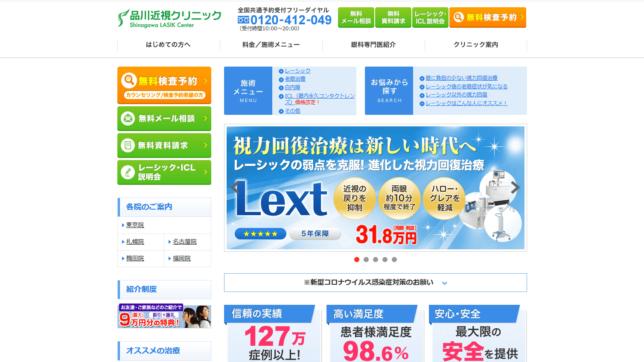Open the 料金／施術メニュー menu
The image size is (644, 362).
point(271,45)
